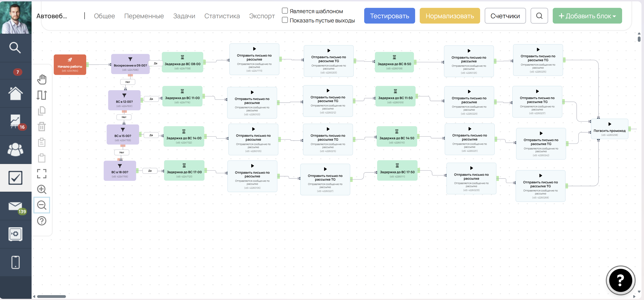Open the "Экспорт" tab
The height and width of the screenshot is (300, 644).
click(262, 16)
